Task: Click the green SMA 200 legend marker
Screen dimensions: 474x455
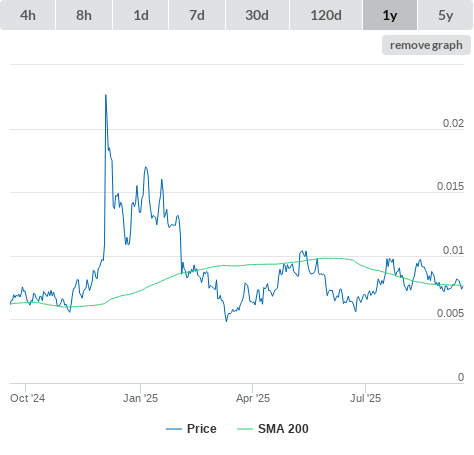Action: pyautogui.click(x=245, y=429)
